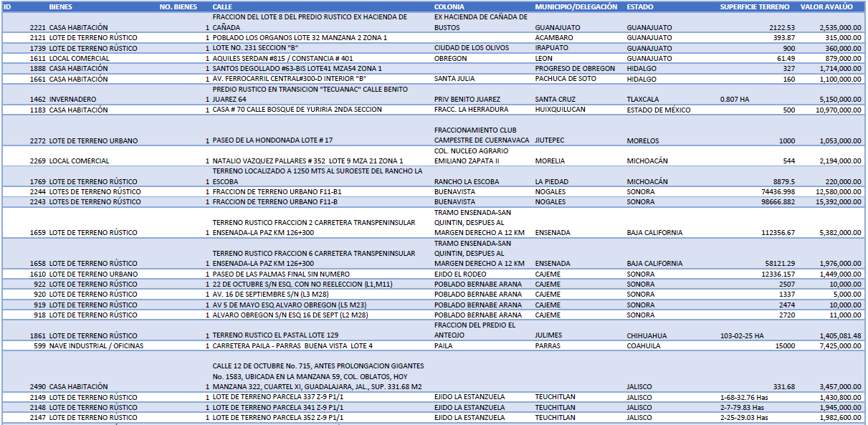Click the NAVE INDUSTRIAL / OFICINAS cell
The height and width of the screenshot is (425, 868).
(x=96, y=346)
